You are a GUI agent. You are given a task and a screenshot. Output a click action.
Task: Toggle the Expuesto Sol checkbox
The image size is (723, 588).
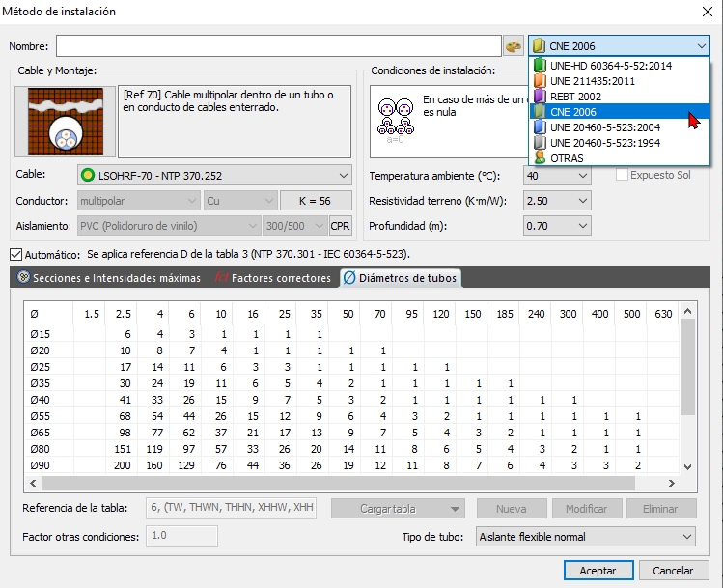tap(623, 175)
